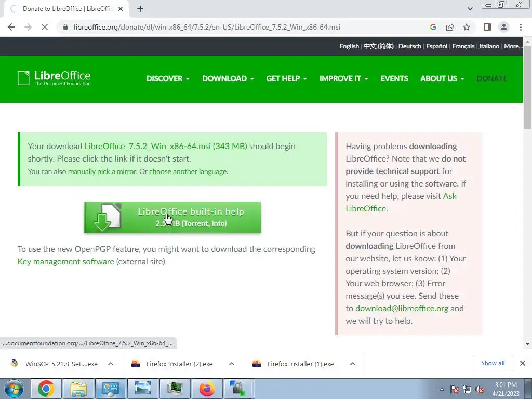Expand the DOWNLOAD menu

pos(228,78)
